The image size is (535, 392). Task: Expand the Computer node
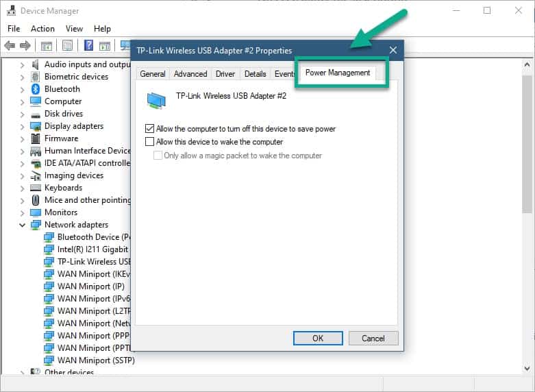pos(22,101)
